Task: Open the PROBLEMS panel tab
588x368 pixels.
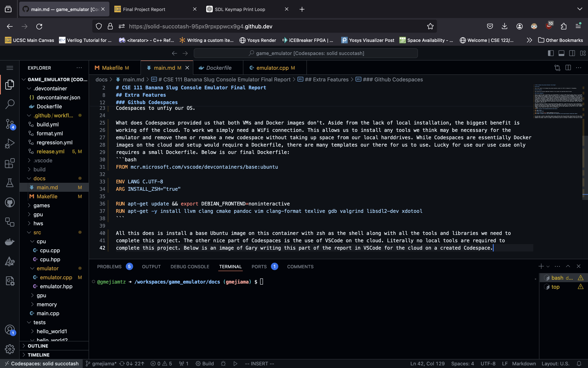Action: 115,267
